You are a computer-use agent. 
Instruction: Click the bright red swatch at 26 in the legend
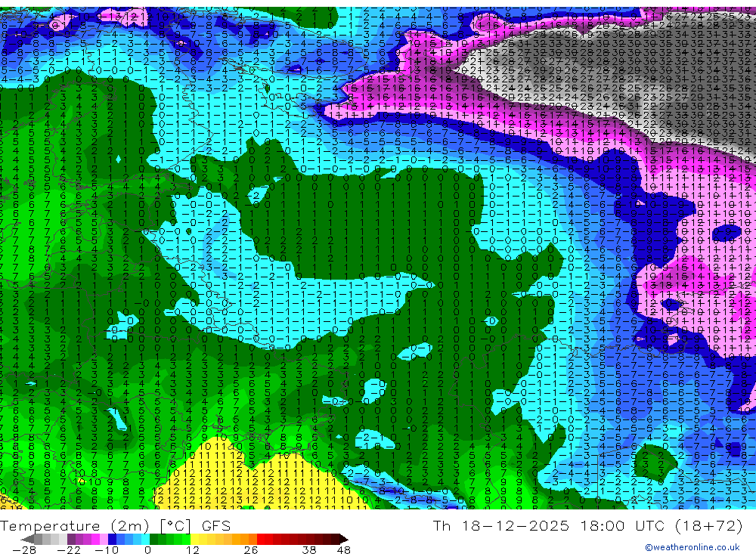[261, 540]
